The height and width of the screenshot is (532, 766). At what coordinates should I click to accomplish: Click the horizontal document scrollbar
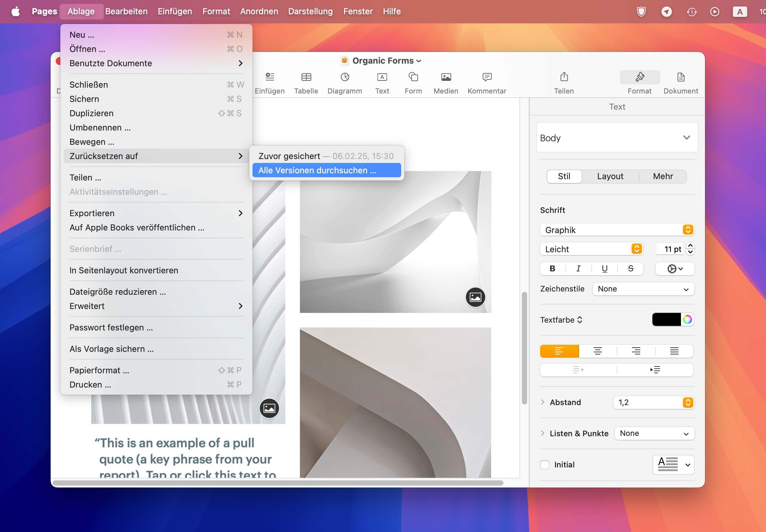(x=278, y=483)
